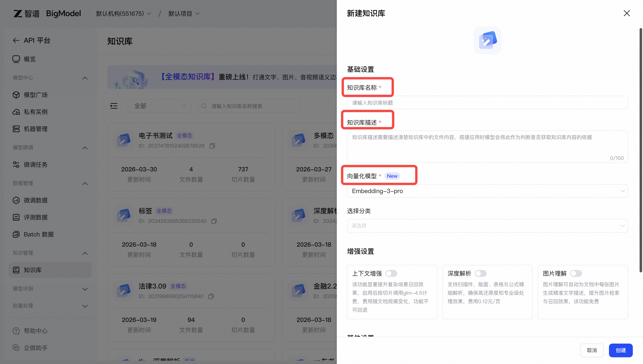Go to Batch 数据 menu item

point(38,234)
